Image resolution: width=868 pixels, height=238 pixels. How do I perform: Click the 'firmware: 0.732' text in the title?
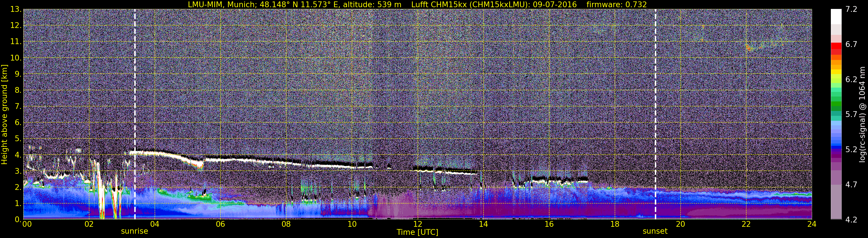point(617,4)
